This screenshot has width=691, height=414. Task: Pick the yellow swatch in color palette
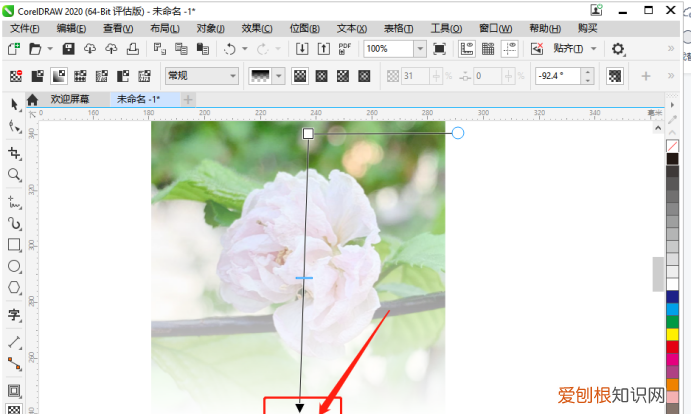coord(672,335)
